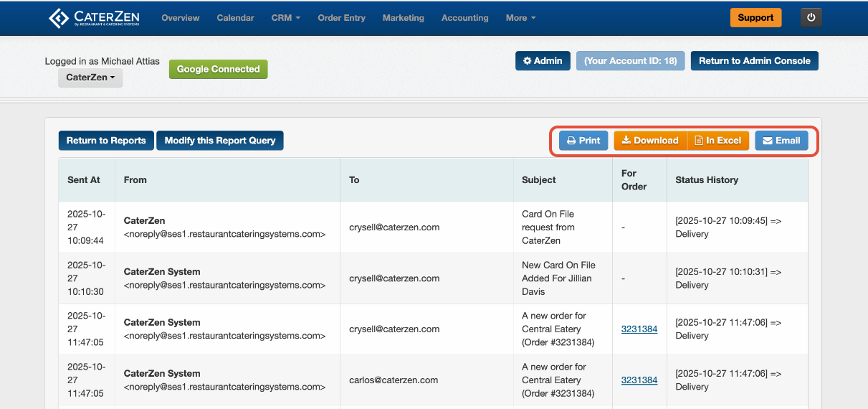Open Order Entry from the navigation bar
Image resolution: width=868 pixels, height=409 pixels.
341,18
